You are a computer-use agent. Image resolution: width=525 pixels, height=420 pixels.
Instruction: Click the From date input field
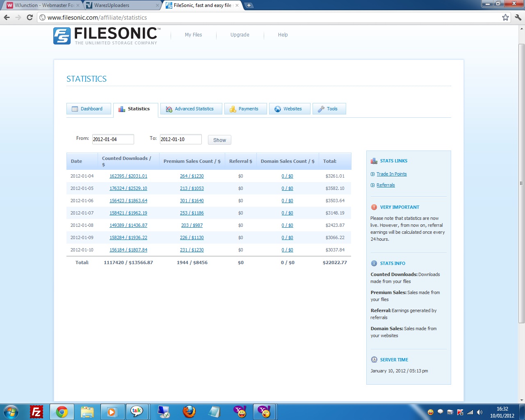pyautogui.click(x=113, y=139)
